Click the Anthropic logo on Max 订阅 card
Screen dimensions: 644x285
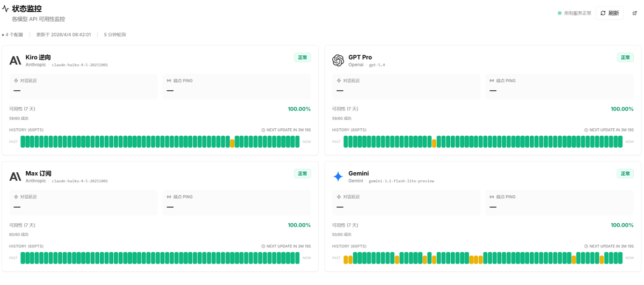16,177
